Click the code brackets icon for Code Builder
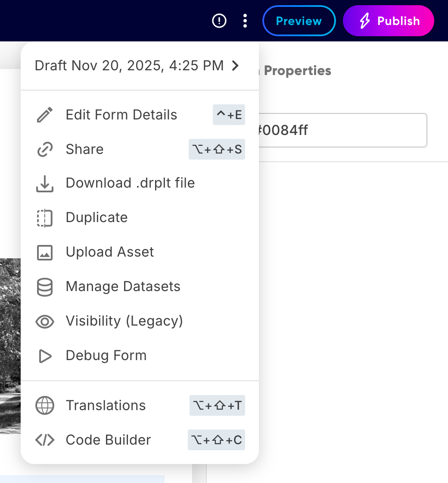Screen dimensions: 448x483 click(x=45, y=440)
